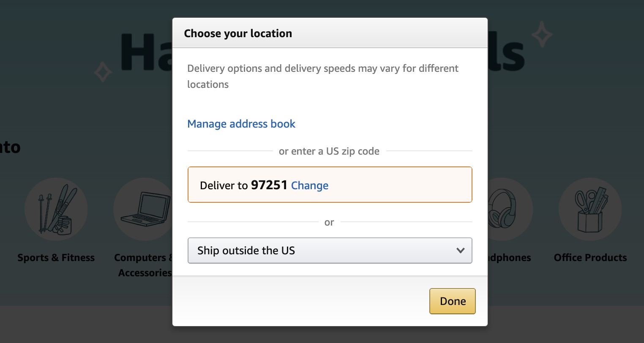
Task: Open the laptop icon for Computers & Accessories
Action: (x=144, y=209)
